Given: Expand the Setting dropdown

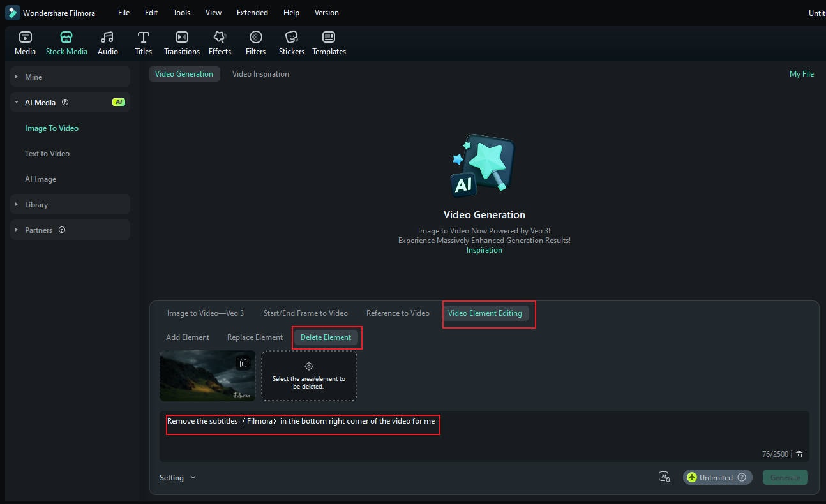Looking at the screenshot, I should tap(177, 477).
